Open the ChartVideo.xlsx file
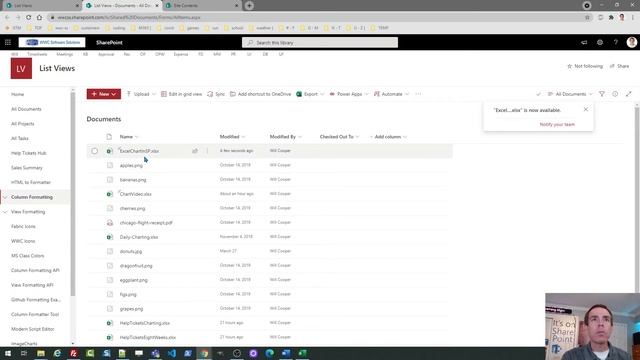 [136, 194]
